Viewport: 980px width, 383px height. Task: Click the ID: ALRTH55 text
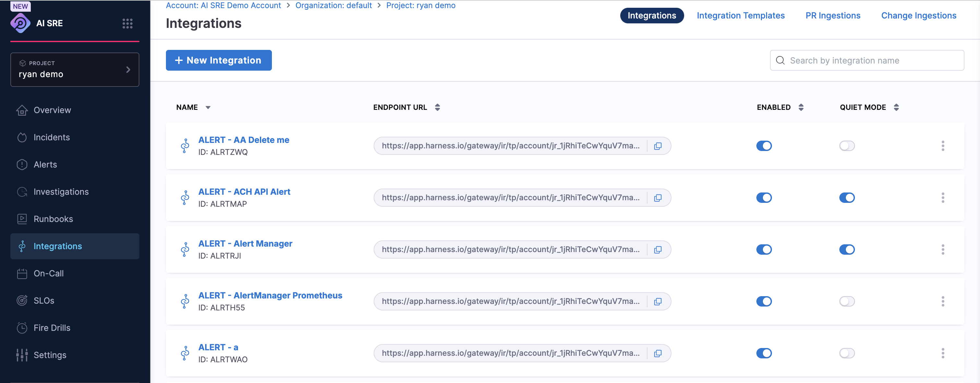coord(221,308)
